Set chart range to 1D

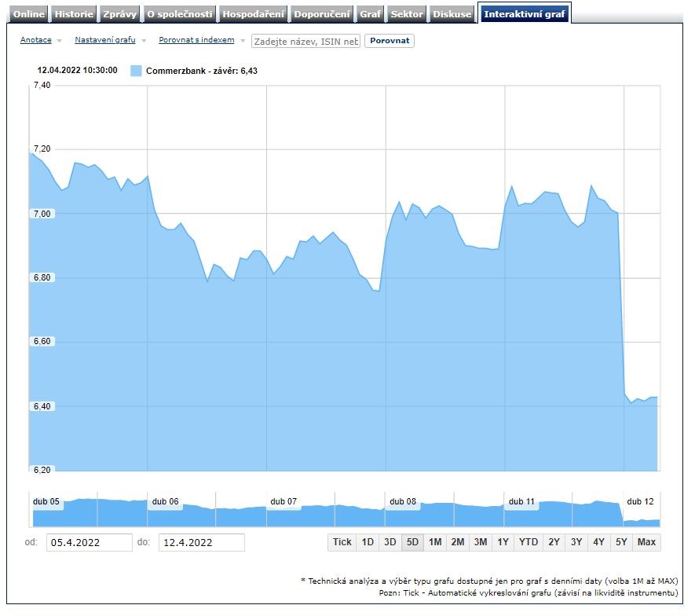coord(367,542)
